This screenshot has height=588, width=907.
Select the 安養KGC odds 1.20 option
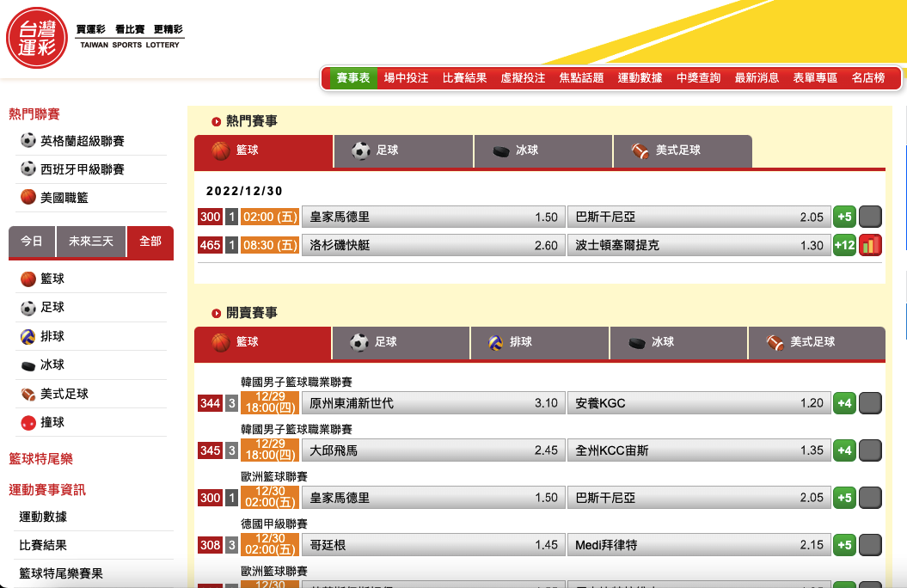tap(699, 403)
